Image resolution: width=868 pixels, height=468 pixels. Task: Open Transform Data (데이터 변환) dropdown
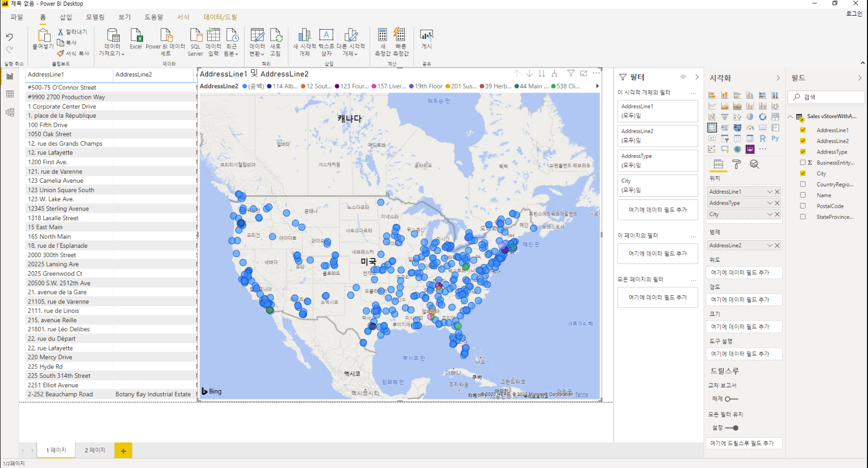click(257, 42)
